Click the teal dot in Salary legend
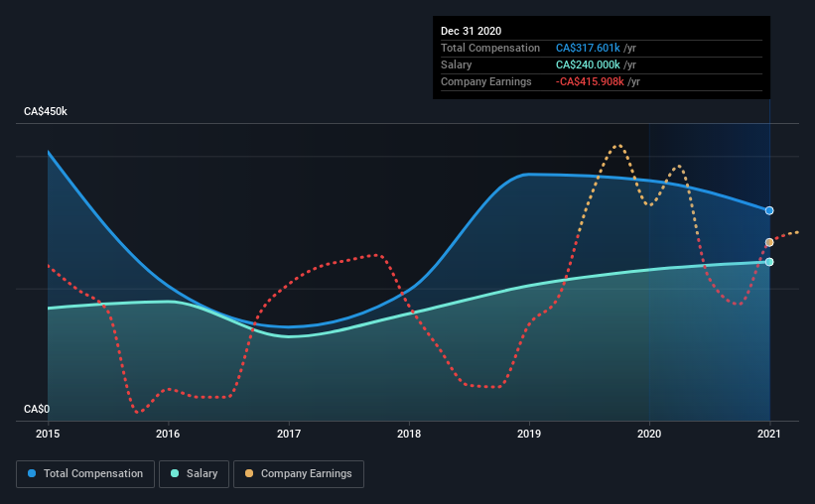The width and height of the screenshot is (815, 504). click(x=175, y=473)
